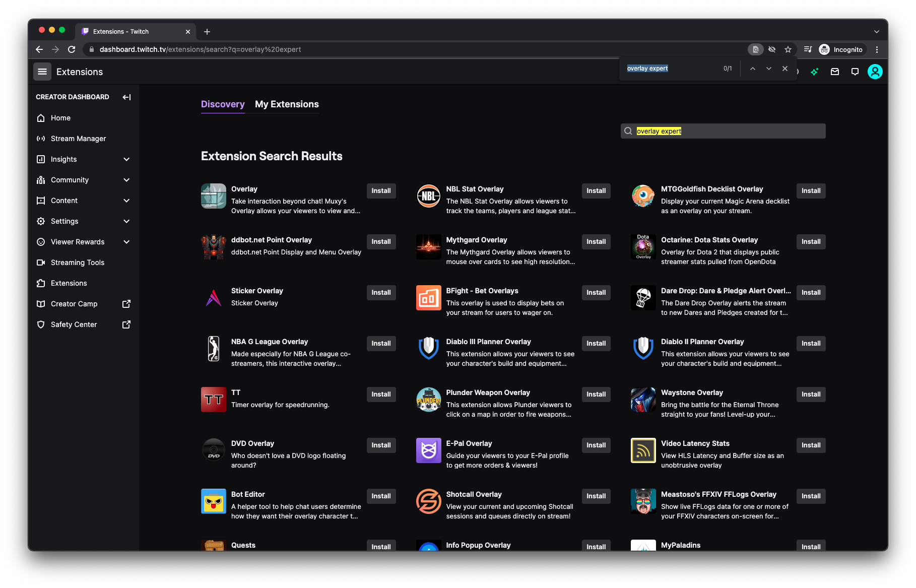Open the Overlay extension thumbnail
The height and width of the screenshot is (588, 916).
(x=214, y=196)
